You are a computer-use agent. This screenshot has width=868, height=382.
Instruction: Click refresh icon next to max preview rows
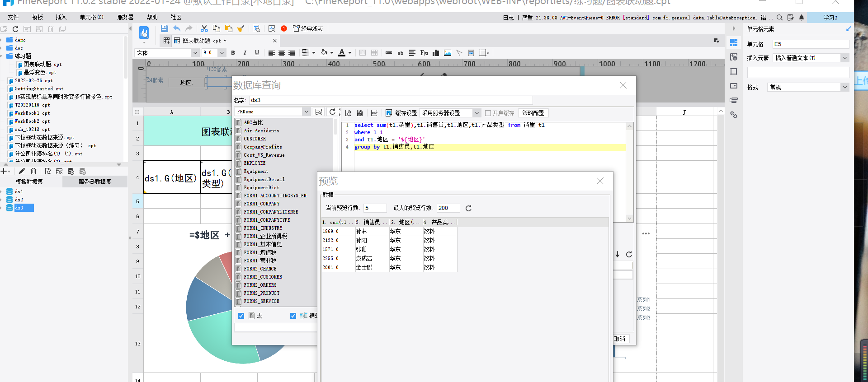tap(468, 208)
